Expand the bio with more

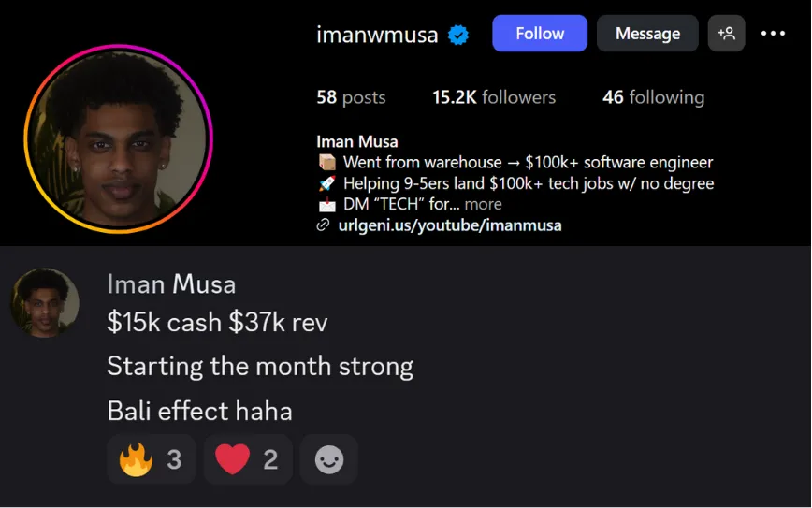pyautogui.click(x=483, y=204)
